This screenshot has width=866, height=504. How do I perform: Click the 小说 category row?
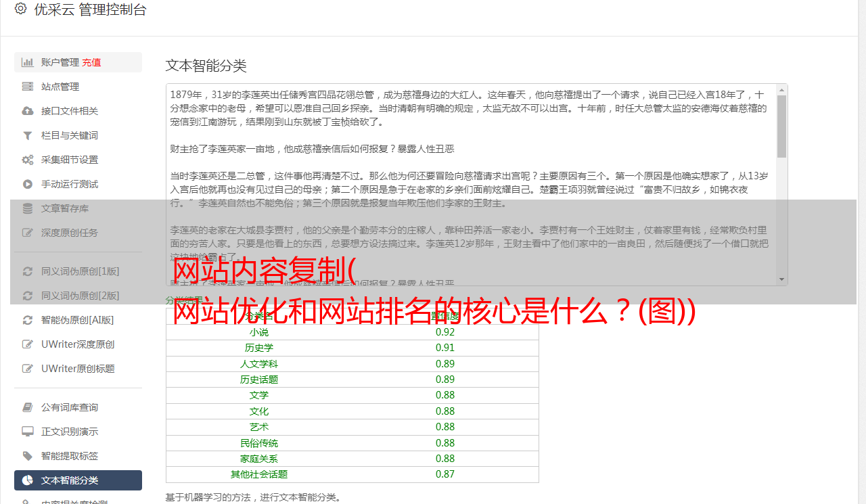(x=352, y=332)
